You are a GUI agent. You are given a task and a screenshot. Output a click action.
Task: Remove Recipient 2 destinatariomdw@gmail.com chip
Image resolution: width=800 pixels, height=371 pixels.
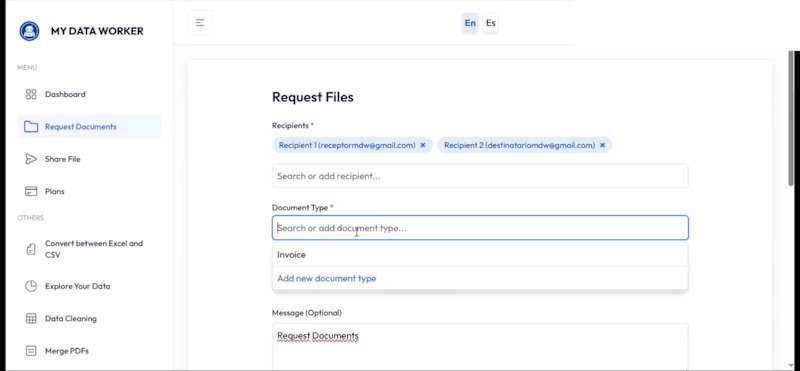(603, 145)
